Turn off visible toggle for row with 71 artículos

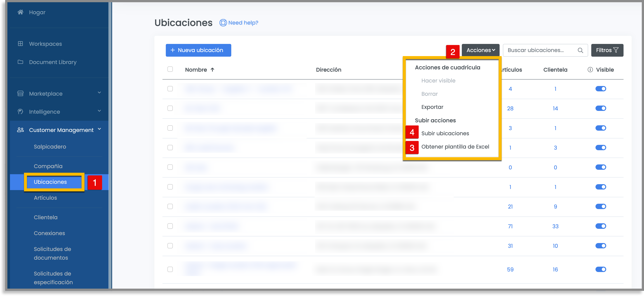600,226
